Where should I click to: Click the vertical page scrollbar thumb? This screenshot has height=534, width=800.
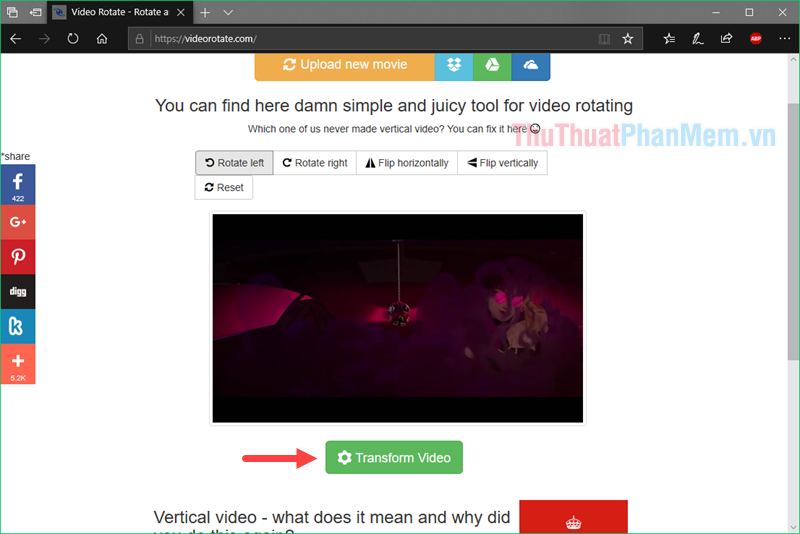pyautogui.click(x=793, y=231)
